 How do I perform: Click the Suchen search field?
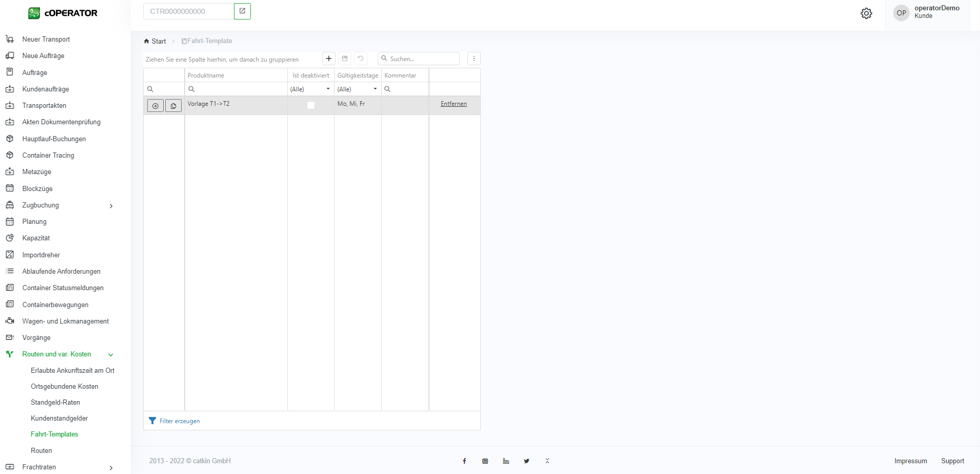point(422,59)
